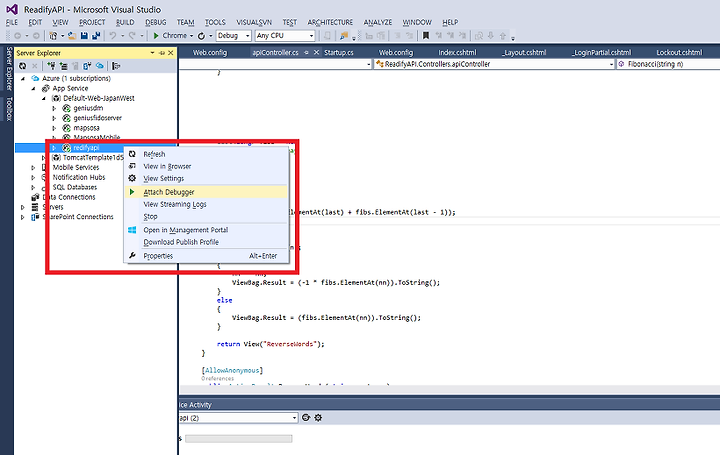Expand the SharePoint Connections node
Viewport: 720px width, 455px height.
click(22, 217)
